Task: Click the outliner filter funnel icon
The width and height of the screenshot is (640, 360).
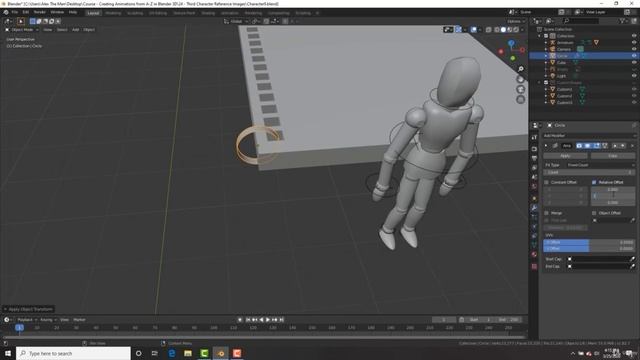Action: tap(622, 21)
